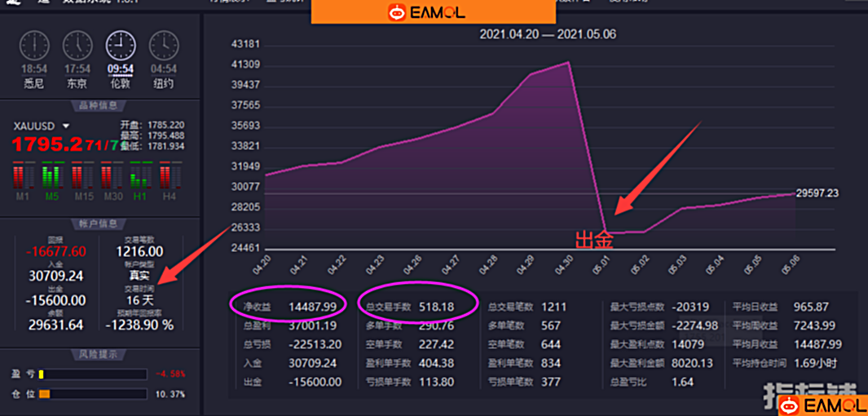The image size is (868, 416).
Task: Click the 空单笔数 644 statistic
Action: pos(524,344)
